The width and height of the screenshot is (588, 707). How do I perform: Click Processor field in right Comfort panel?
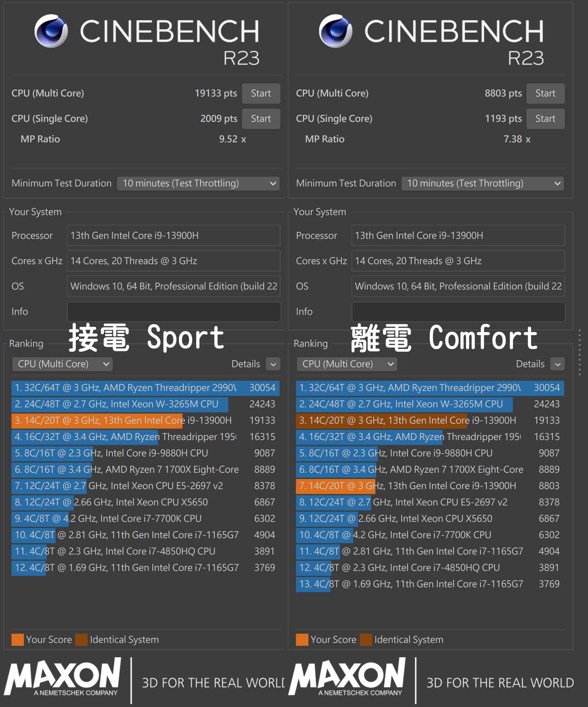coord(458,235)
